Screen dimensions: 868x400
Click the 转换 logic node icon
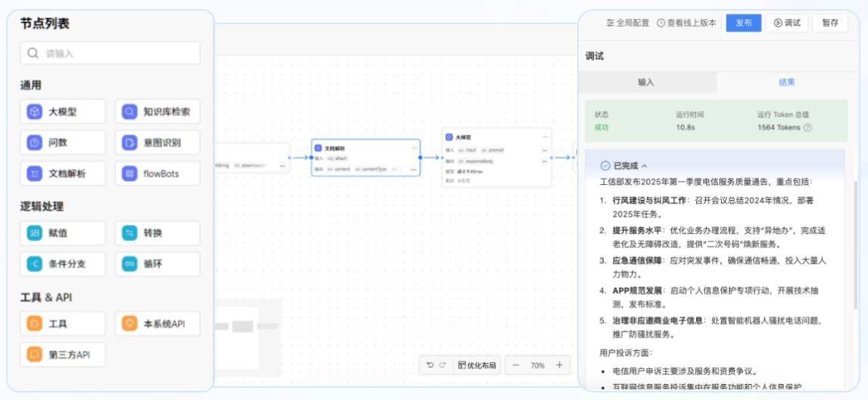(x=130, y=233)
